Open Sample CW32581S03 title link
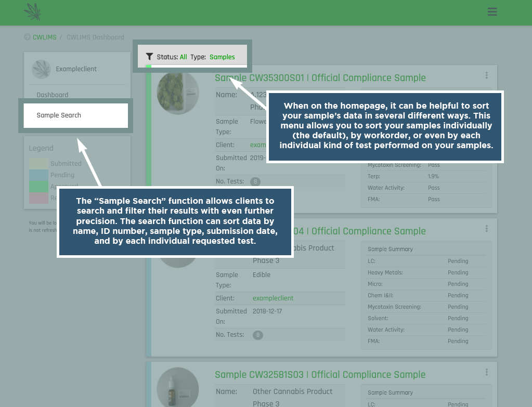 click(x=320, y=374)
